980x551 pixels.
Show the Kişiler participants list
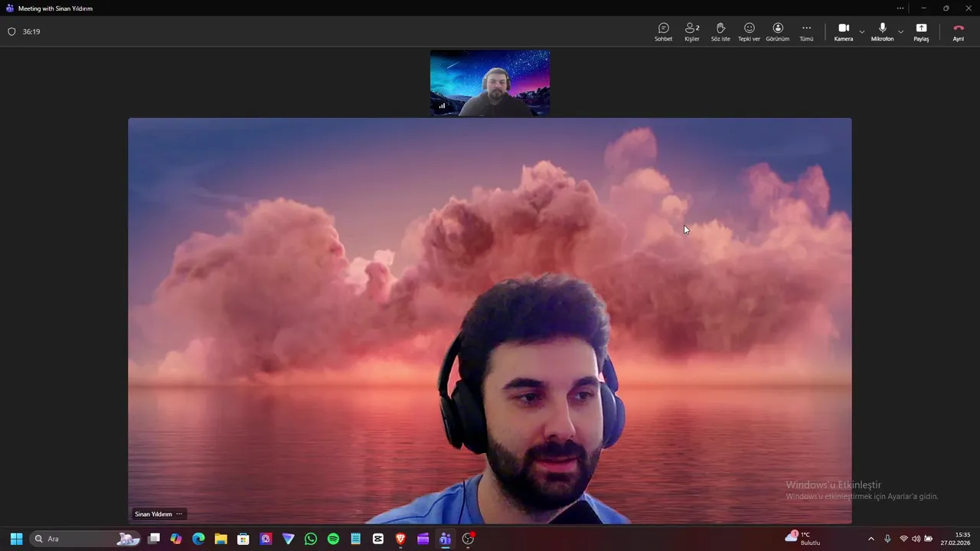coord(692,31)
